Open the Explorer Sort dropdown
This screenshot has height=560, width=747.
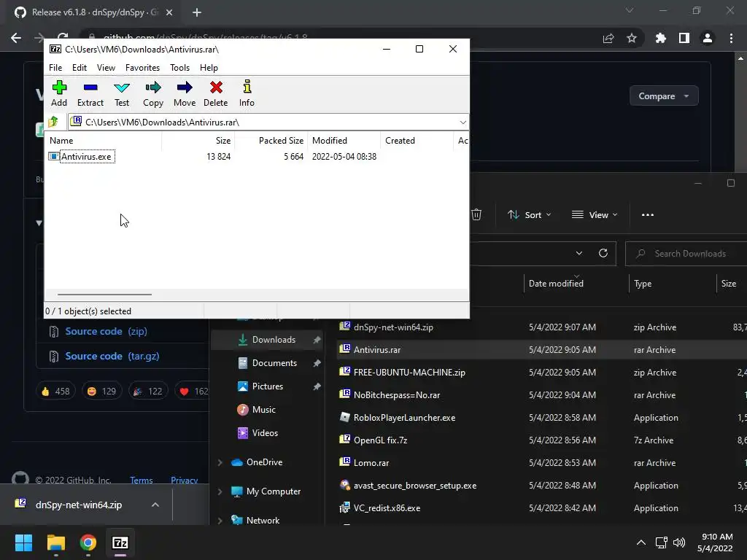[x=530, y=215]
